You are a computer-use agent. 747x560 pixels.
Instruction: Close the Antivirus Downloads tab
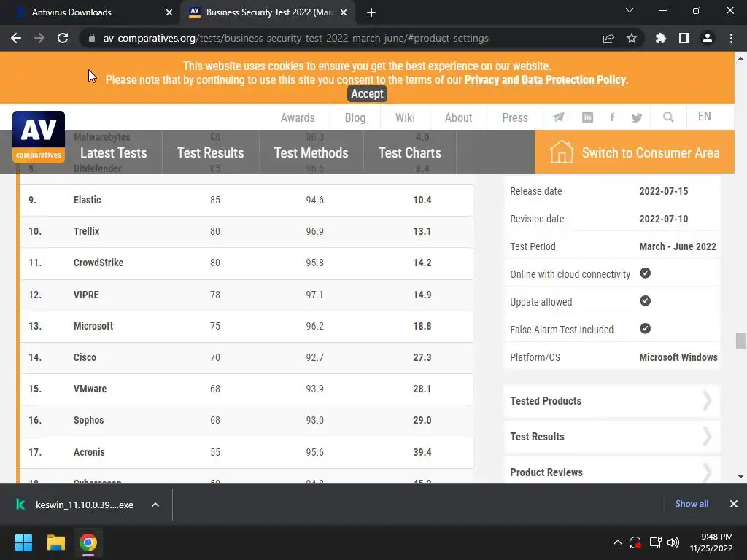pos(169,12)
